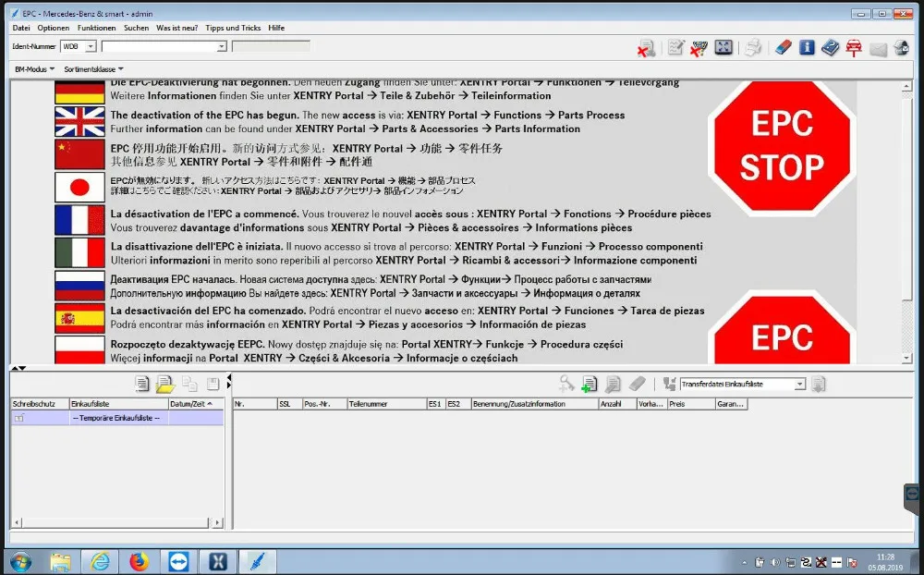The height and width of the screenshot is (575, 924).
Task: Click the transfer icon before the Transferdatei dropdown
Action: [669, 384]
